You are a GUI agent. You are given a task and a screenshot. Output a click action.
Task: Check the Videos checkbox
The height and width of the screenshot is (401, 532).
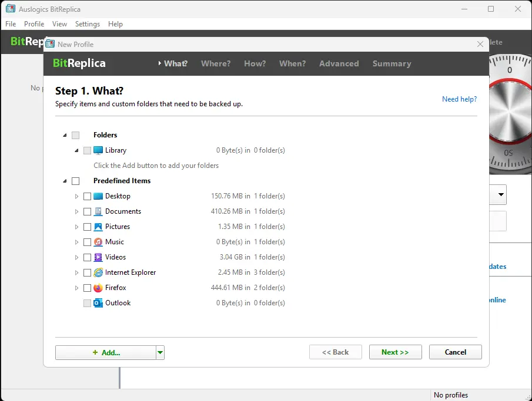[x=87, y=257]
